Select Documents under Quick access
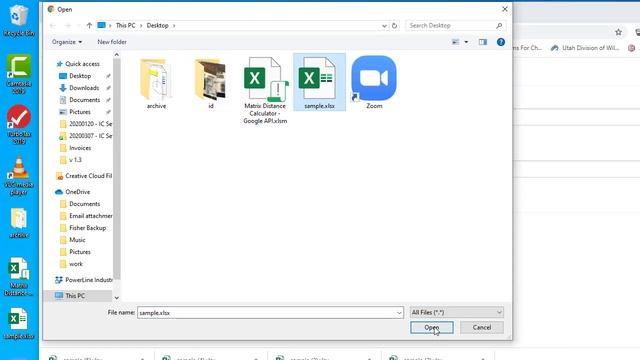 pos(84,100)
